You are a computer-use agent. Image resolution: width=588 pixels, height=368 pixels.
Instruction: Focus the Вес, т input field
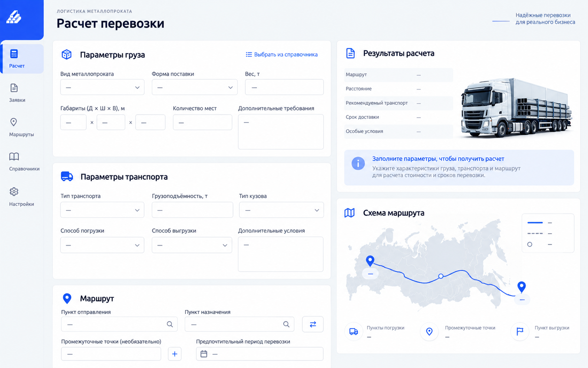click(x=284, y=87)
